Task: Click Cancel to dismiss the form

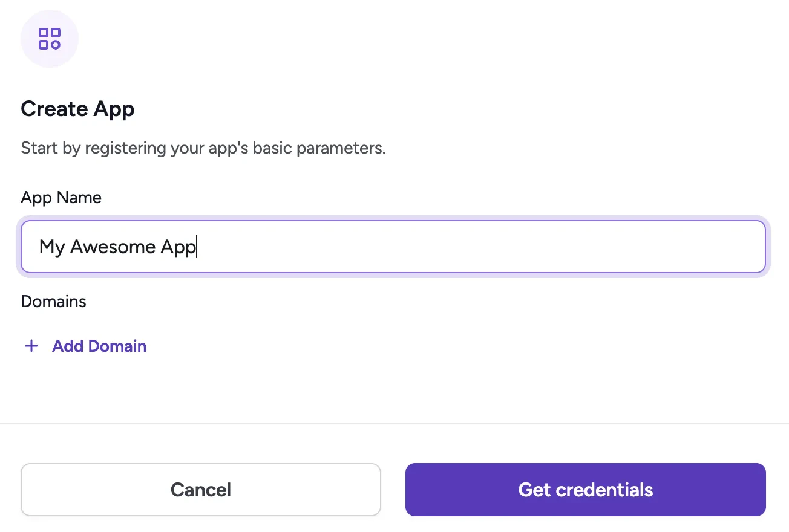Action: click(200, 490)
